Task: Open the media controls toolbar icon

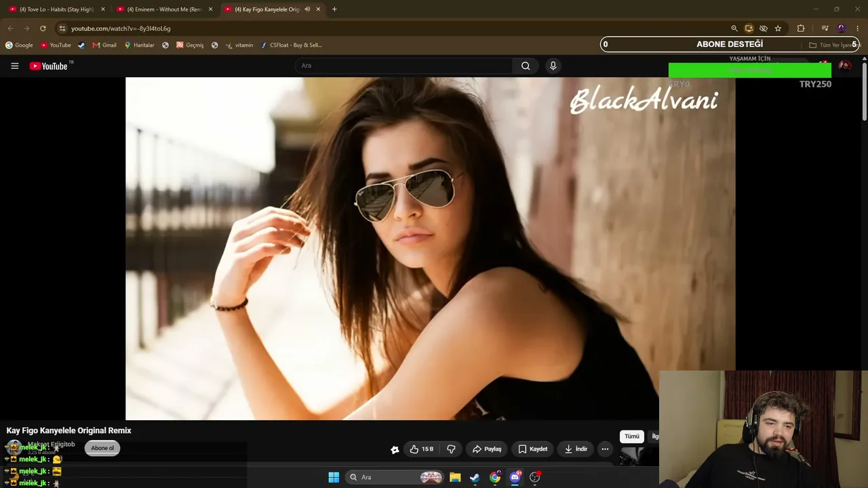Action: [x=825, y=28]
